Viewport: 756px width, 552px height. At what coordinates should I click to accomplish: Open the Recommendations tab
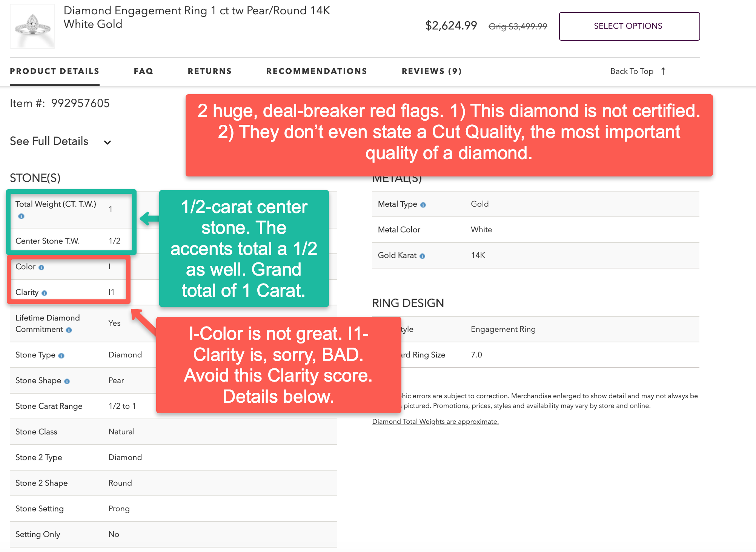tap(317, 71)
